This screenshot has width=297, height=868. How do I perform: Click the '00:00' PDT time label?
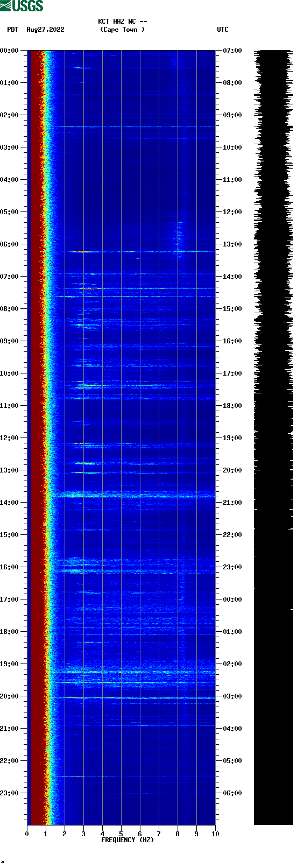(10, 51)
